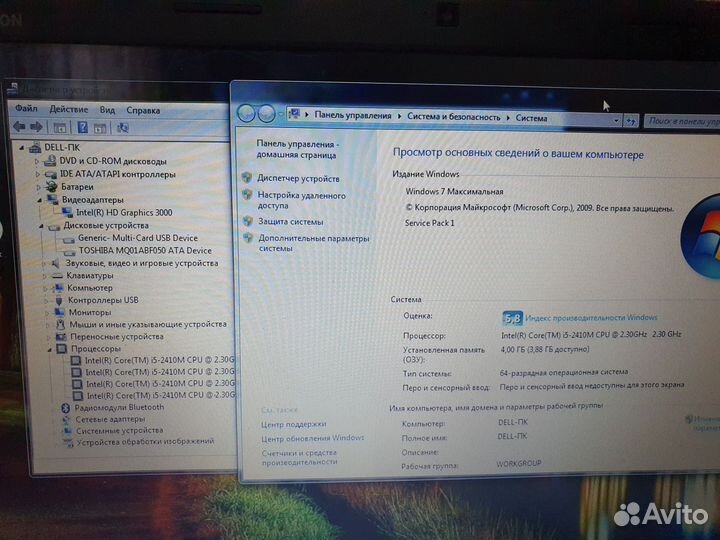Expand the DVD и CD-ROM дисководы node
This screenshot has width=720, height=540.
37,161
